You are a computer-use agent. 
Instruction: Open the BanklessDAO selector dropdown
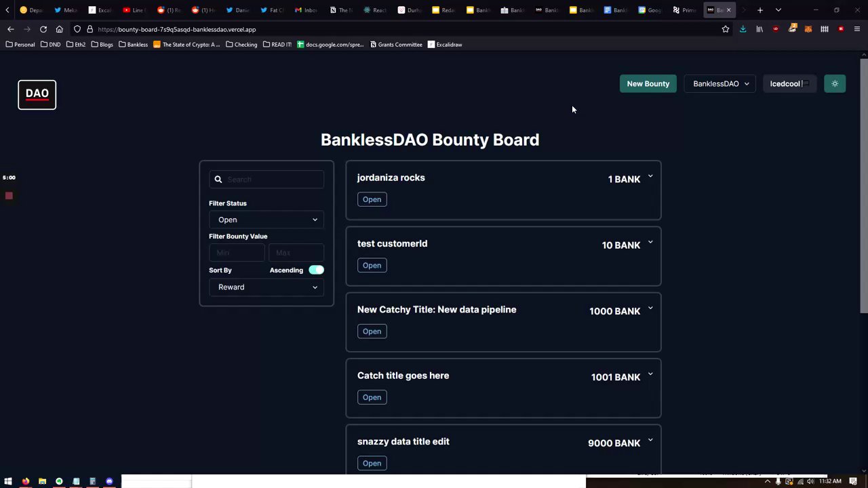coord(720,84)
